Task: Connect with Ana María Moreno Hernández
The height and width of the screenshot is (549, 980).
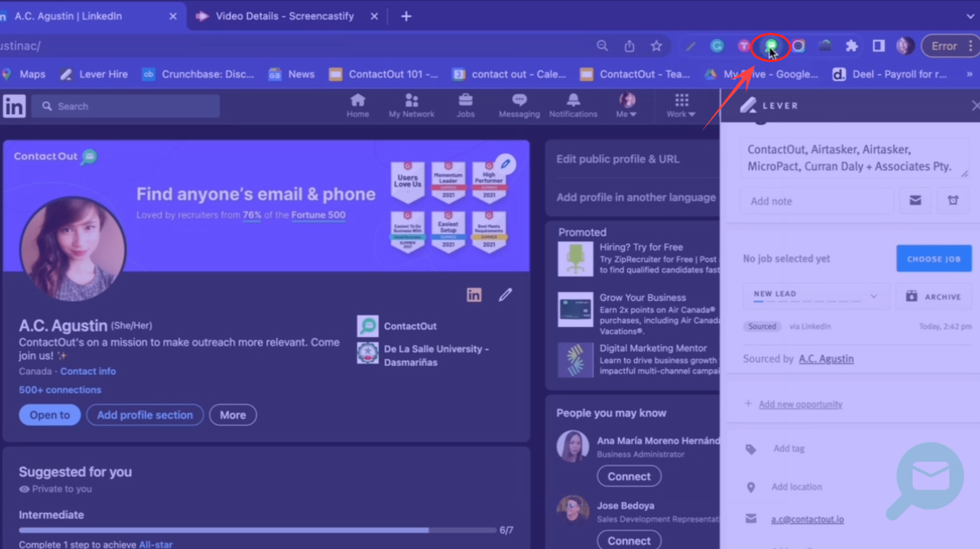Action: [x=629, y=476]
